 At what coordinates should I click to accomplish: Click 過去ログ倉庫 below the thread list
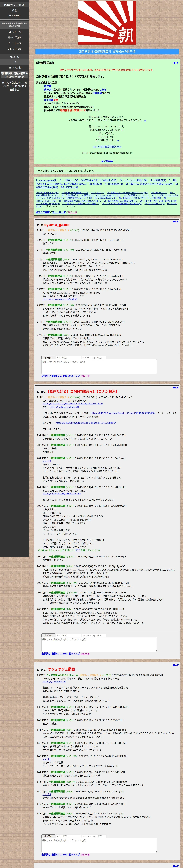point(42,212)
